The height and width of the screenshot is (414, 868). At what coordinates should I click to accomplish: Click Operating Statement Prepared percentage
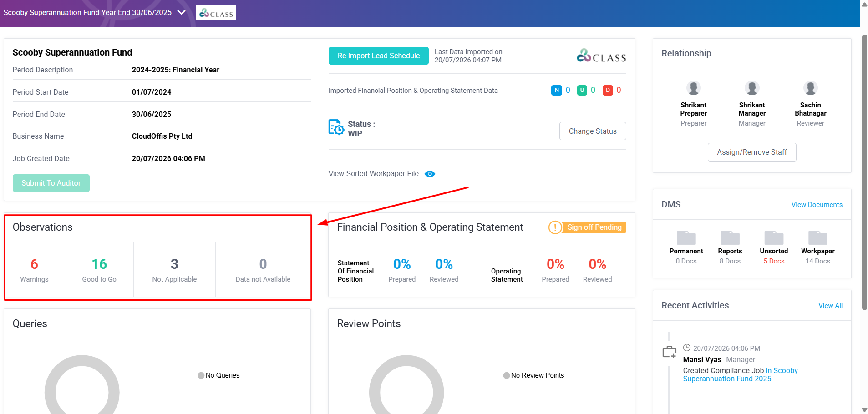(555, 264)
